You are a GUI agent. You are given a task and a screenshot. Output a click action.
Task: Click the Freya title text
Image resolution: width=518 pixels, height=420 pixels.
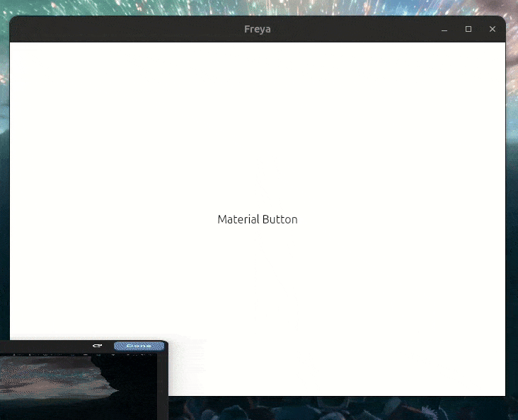[258, 30]
